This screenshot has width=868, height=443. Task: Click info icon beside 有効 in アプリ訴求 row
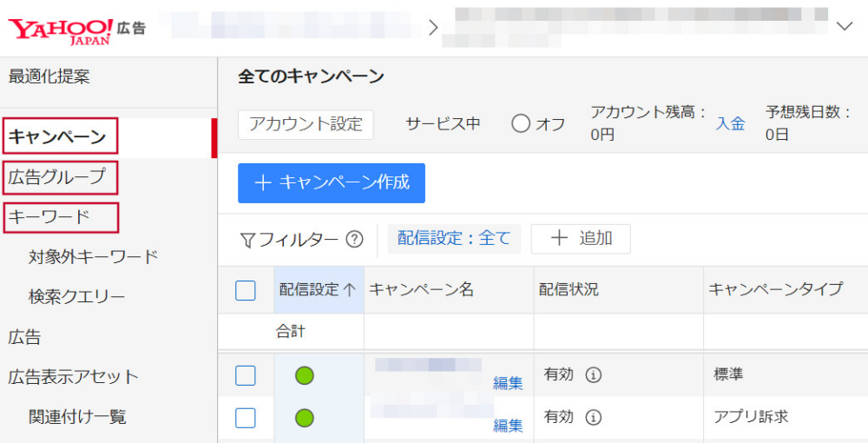click(x=594, y=418)
